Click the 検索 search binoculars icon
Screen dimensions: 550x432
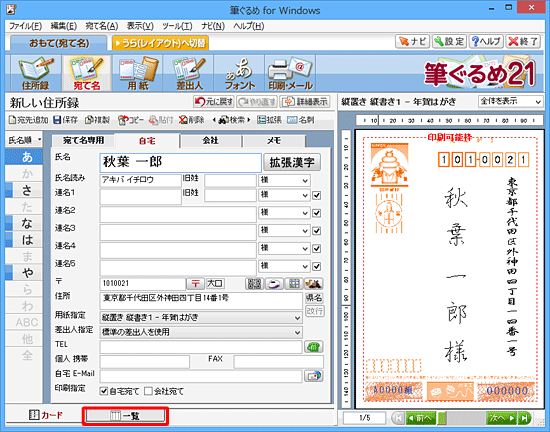[x=232, y=120]
